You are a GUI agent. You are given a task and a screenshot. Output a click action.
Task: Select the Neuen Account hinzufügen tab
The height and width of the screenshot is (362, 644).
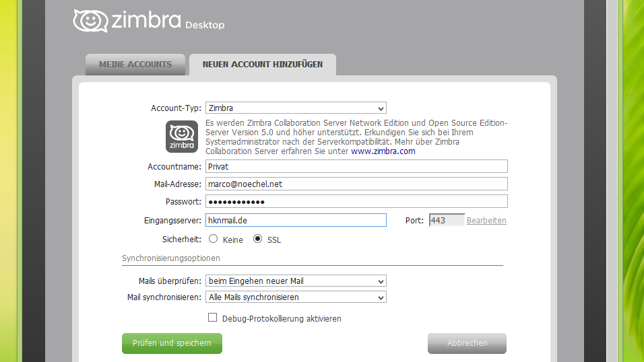coord(262,65)
